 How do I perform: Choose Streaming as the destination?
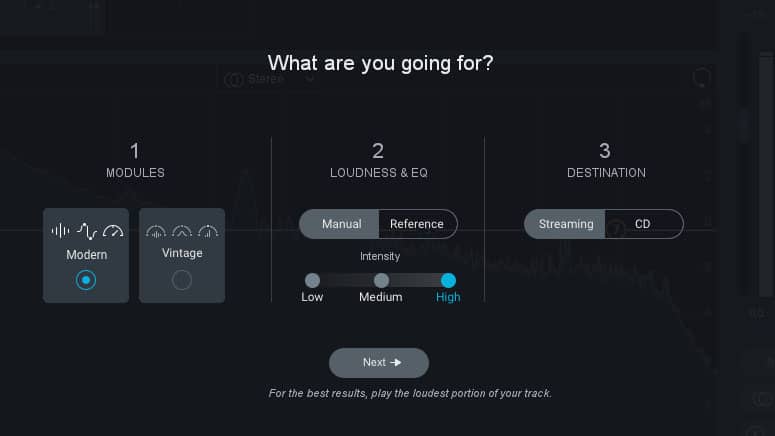566,224
